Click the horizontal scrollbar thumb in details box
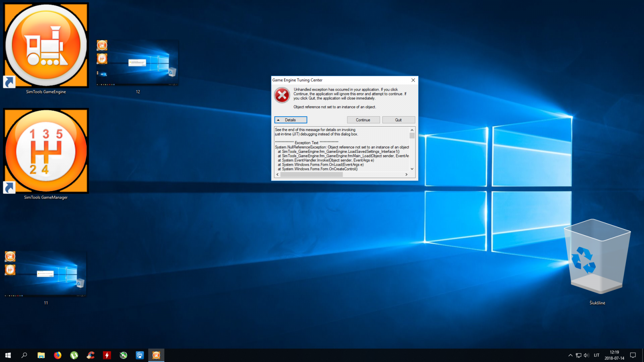This screenshot has width=644, height=362. click(312, 175)
